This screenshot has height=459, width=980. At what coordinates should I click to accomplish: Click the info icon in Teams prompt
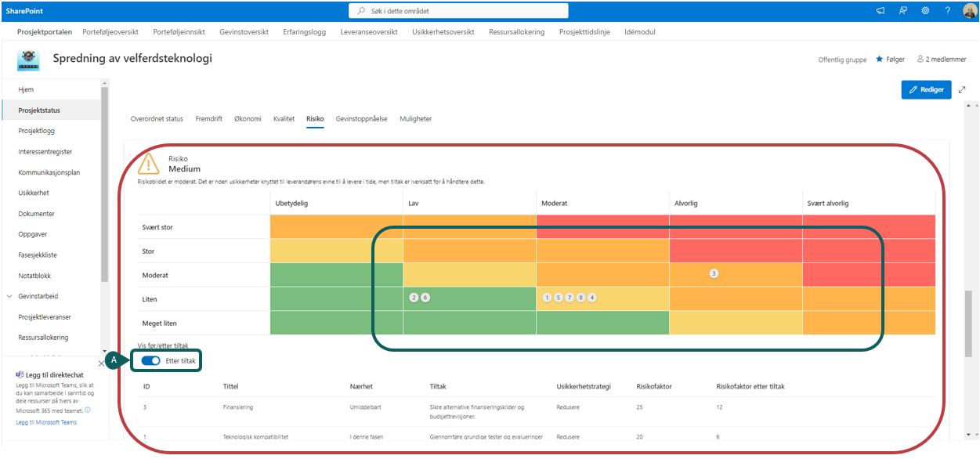tap(87, 410)
